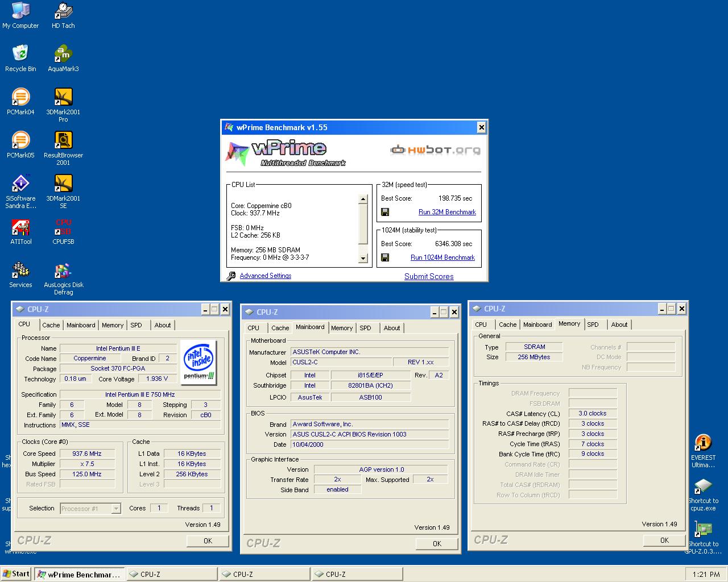Open the Services desktop shortcut

click(x=20, y=275)
